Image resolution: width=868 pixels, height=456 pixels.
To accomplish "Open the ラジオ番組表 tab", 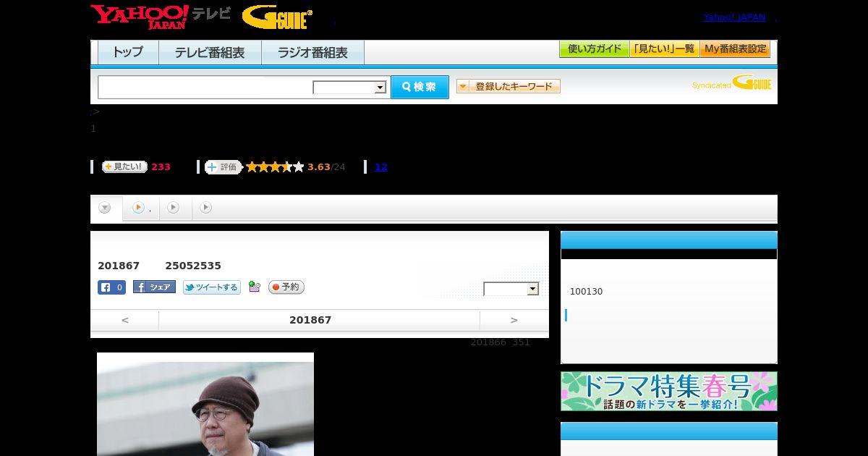I will click(x=312, y=53).
